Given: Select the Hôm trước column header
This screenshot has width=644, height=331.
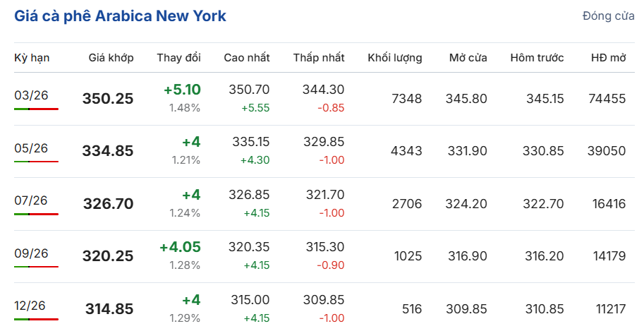Looking at the screenshot, I should (537, 58).
